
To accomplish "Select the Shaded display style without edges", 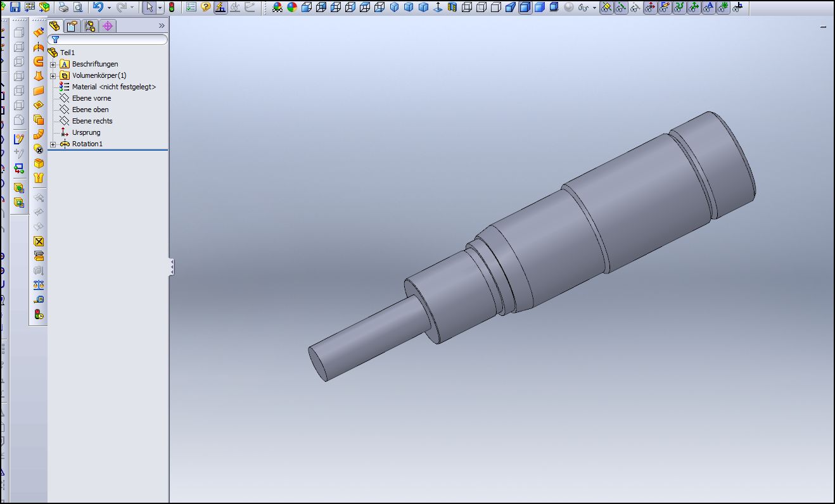I will [539, 8].
